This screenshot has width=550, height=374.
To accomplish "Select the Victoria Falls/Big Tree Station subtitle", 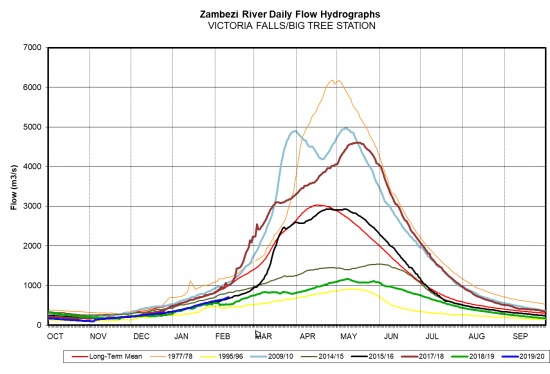I will tap(291, 26).
